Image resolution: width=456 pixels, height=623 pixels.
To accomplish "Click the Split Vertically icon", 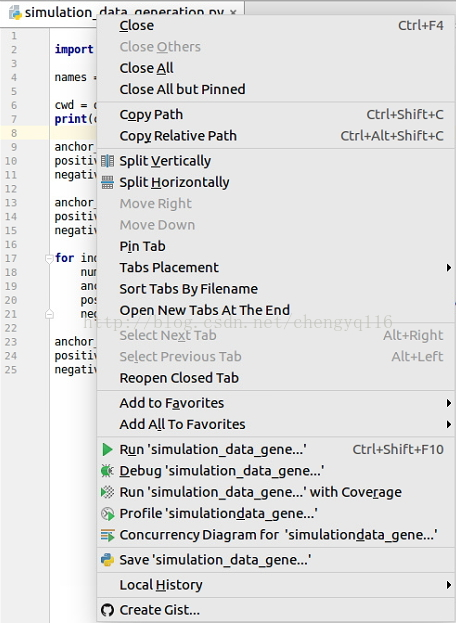I will click(x=107, y=161).
